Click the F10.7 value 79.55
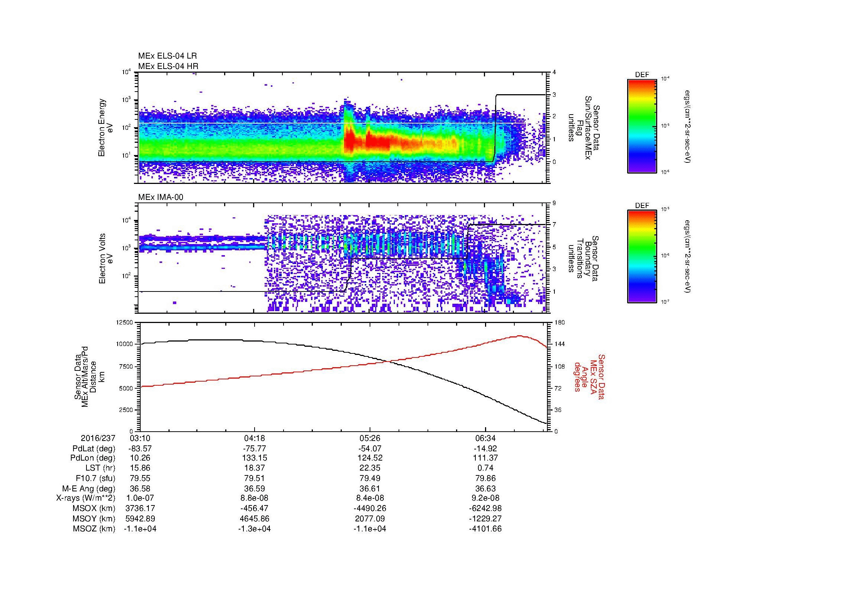868x613 pixels. (140, 478)
